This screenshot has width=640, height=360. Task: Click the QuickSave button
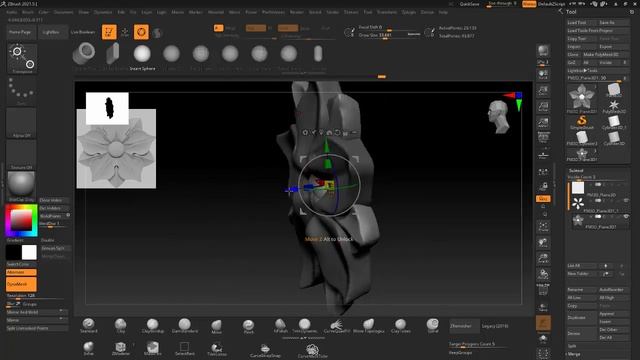click(469, 4)
